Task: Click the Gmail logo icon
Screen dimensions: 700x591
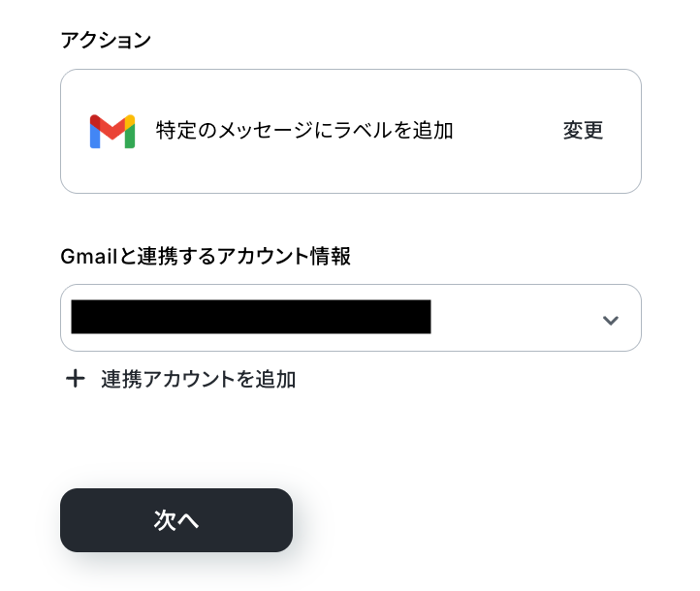Action: [111, 131]
